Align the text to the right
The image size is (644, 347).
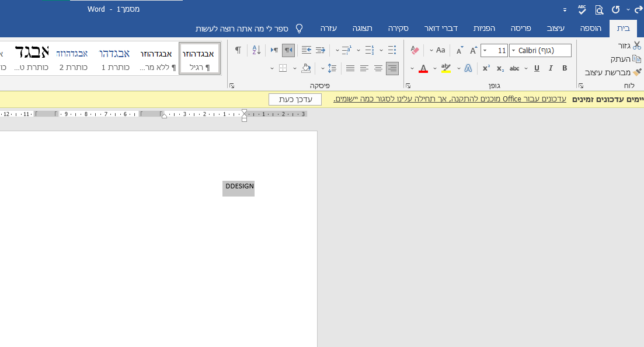392,68
